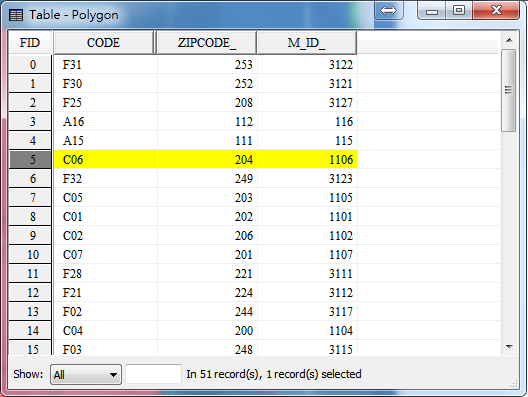Click the M_ID_ cell 116

[307, 121]
